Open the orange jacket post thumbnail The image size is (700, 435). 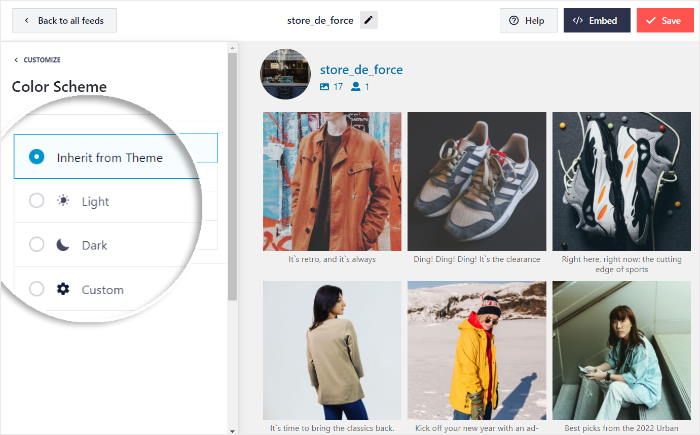pos(332,181)
